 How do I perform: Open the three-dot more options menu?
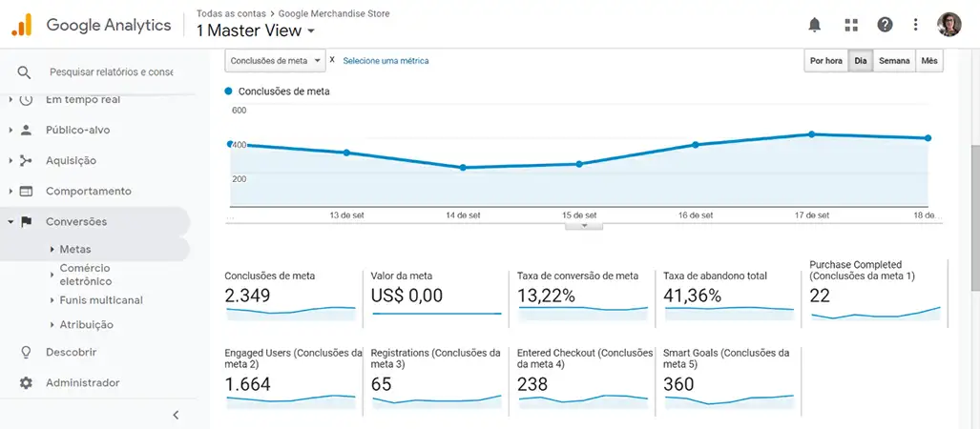916,24
